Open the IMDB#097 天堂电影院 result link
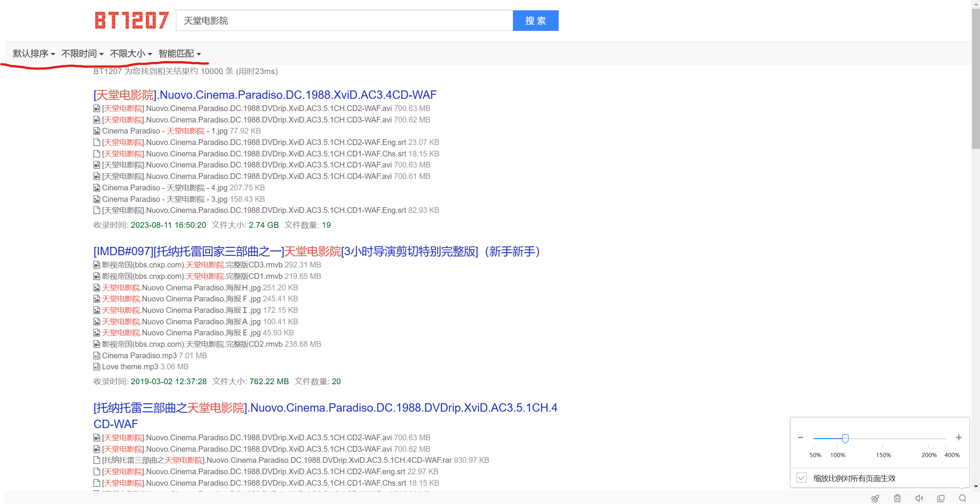 (317, 251)
